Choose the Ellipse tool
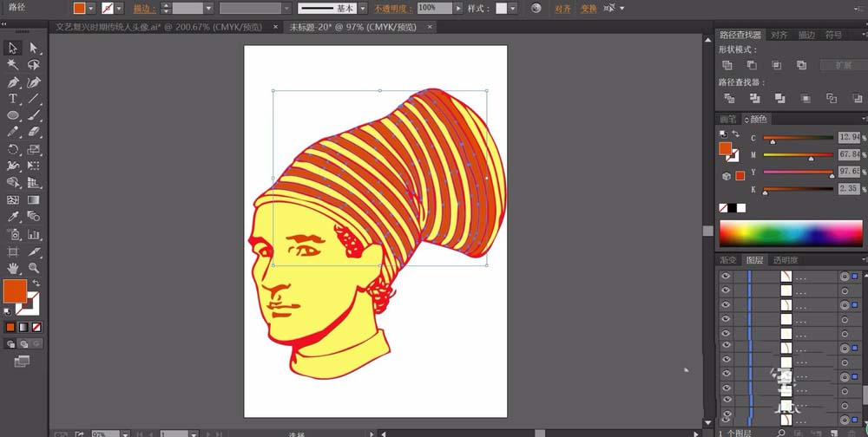 click(x=13, y=115)
